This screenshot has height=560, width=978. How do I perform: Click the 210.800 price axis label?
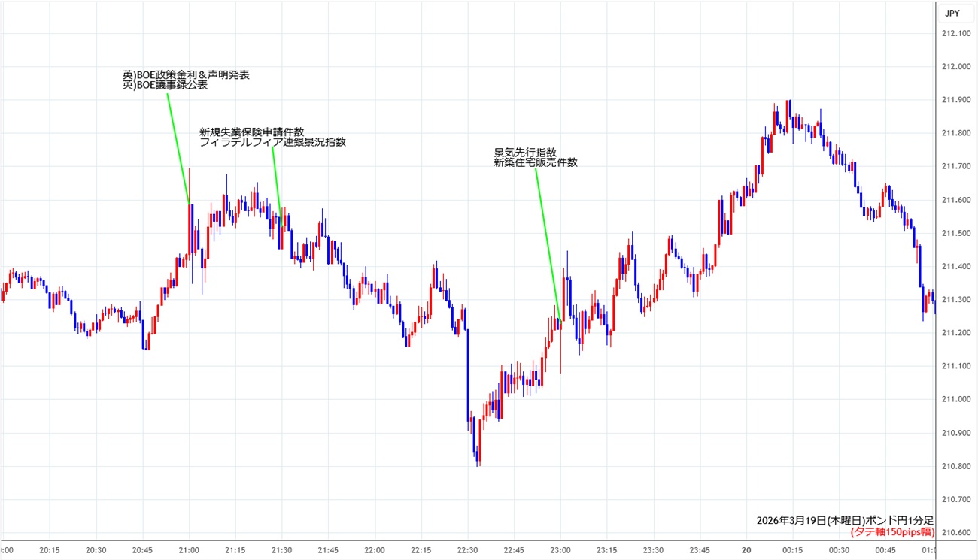[x=955, y=466]
